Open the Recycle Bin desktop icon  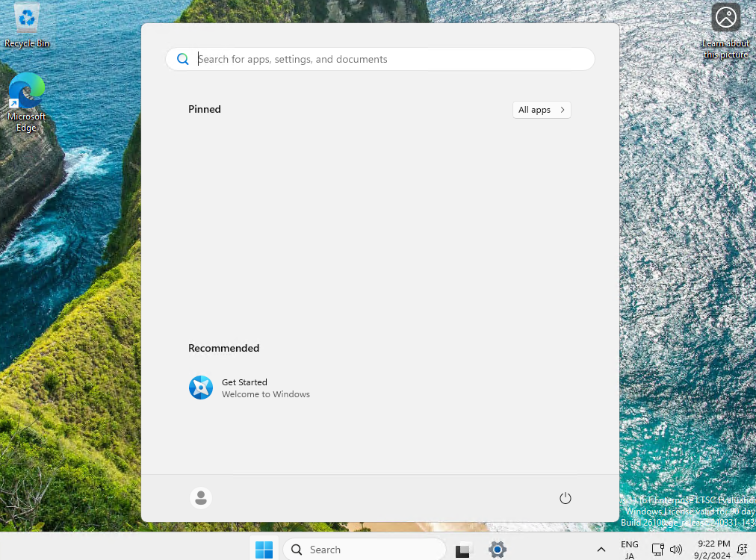26,25
